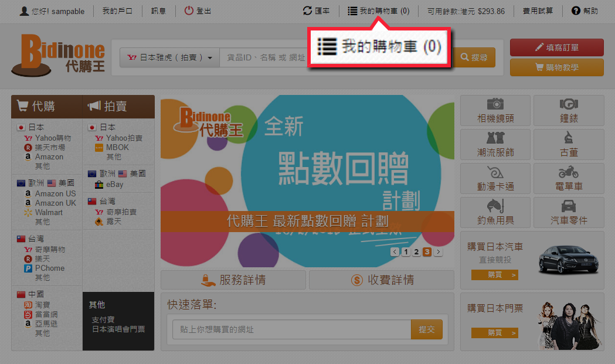The height and width of the screenshot is (364, 615).
Task: Open 樂天市場 Rakuten Japan shopping
Action: pyautogui.click(x=45, y=148)
